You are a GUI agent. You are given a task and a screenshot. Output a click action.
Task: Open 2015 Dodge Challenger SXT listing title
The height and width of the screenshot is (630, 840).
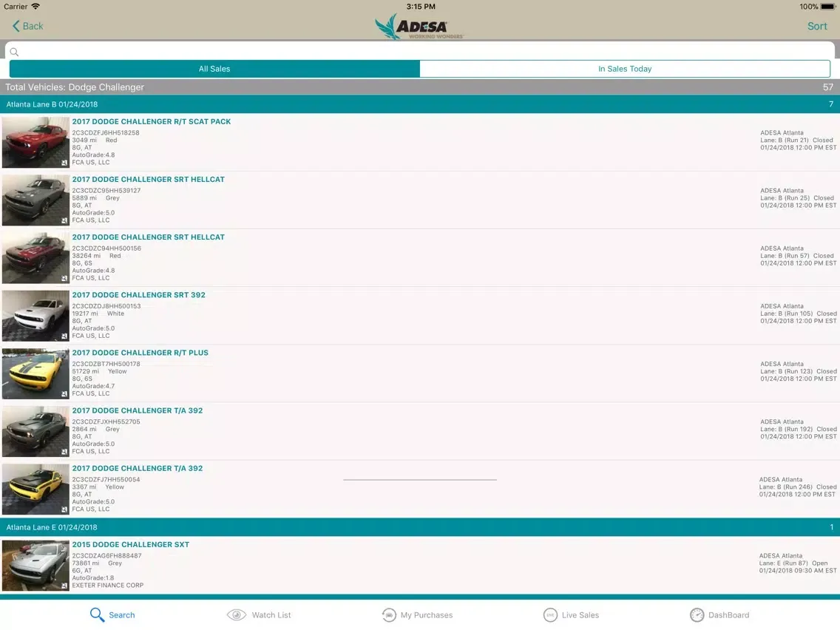pos(131,545)
